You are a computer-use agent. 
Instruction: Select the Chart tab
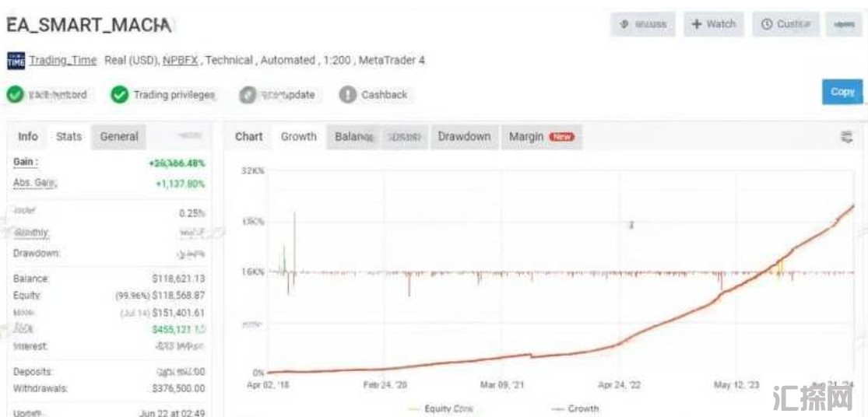click(x=249, y=137)
